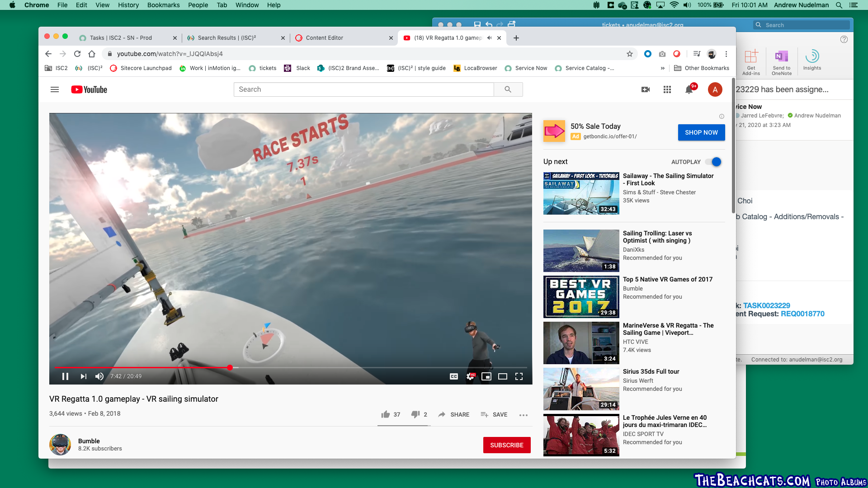Mute VR Regatta tab audio icon
868x488 pixels.
[x=489, y=38]
